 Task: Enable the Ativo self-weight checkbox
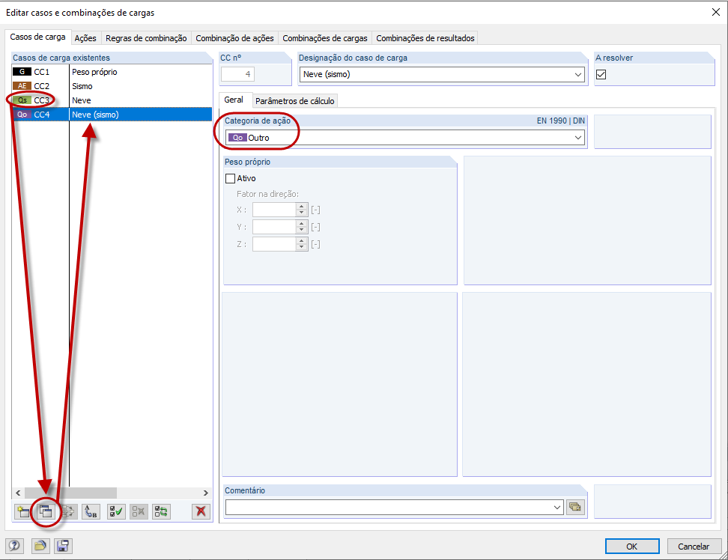230,178
